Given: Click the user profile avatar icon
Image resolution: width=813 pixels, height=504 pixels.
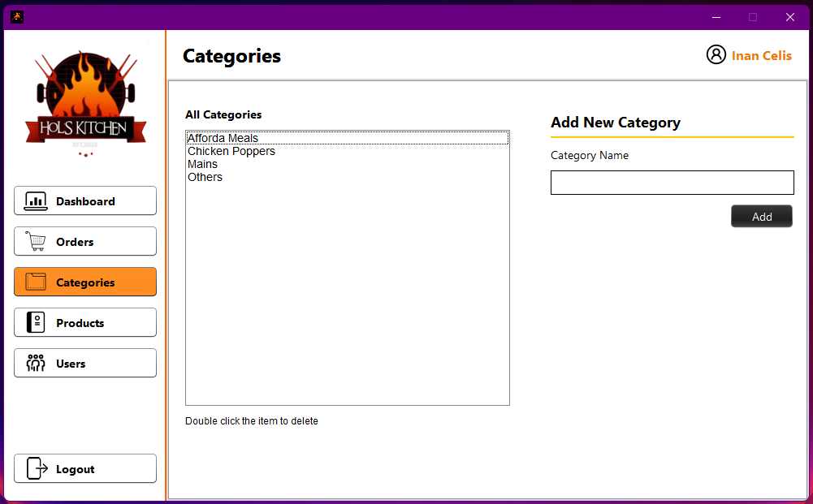Looking at the screenshot, I should pos(716,55).
